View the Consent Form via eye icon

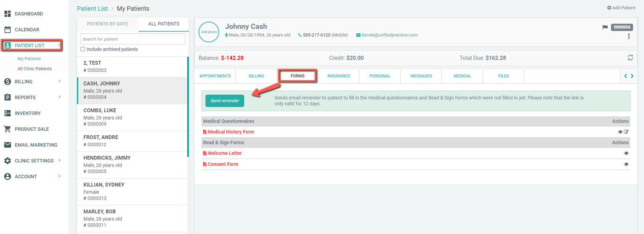(626, 165)
